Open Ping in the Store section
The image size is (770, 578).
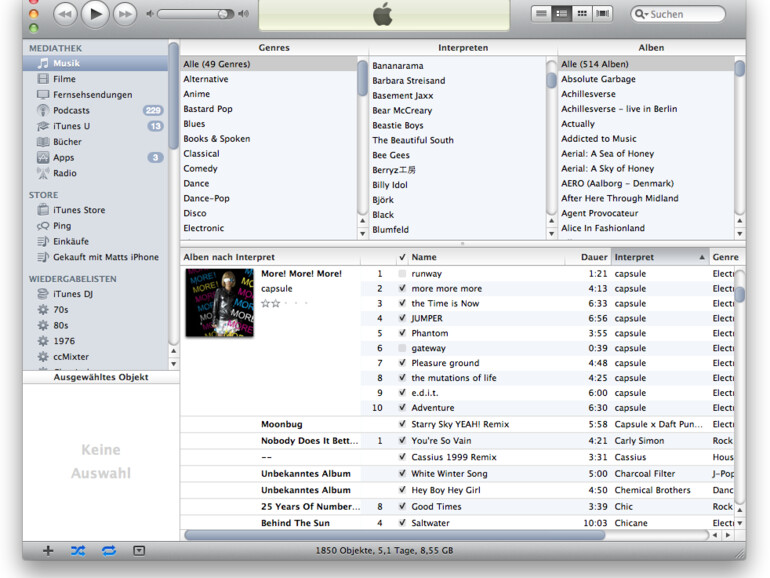click(96, 226)
